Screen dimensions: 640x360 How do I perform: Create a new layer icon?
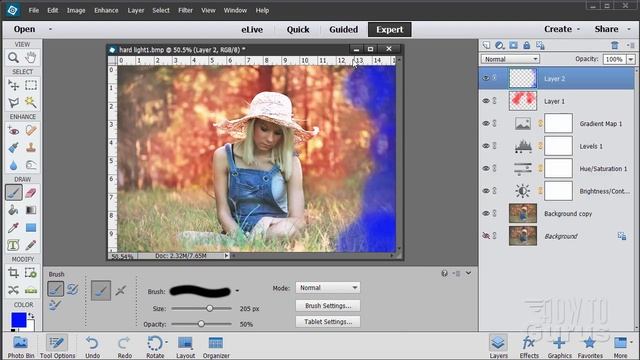click(487, 45)
